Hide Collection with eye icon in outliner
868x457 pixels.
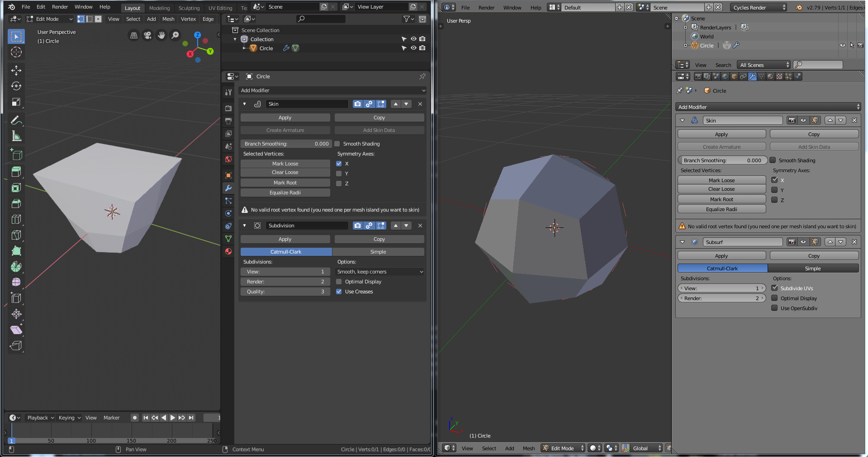(413, 39)
